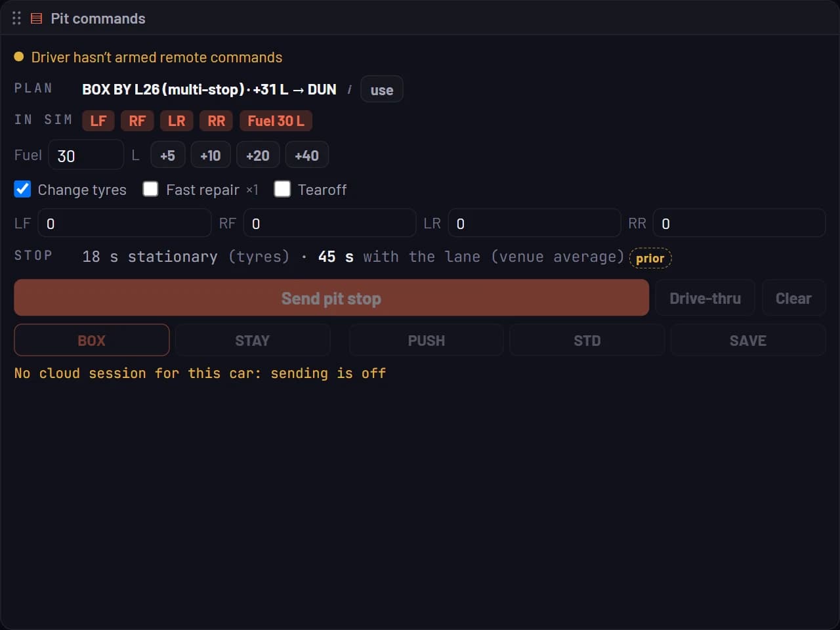This screenshot has width=840, height=630.
Task: Click the RR pressure input field
Action: [739, 223]
